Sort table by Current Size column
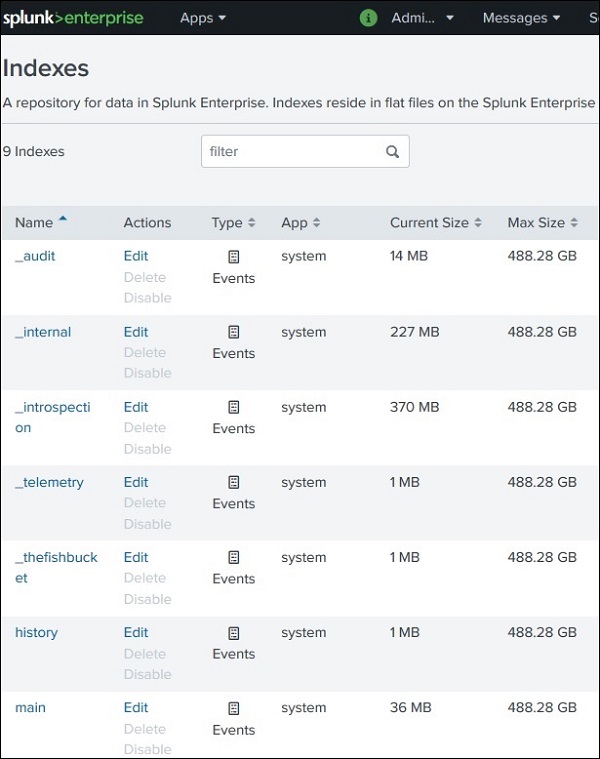The height and width of the screenshot is (759, 600). [x=436, y=223]
